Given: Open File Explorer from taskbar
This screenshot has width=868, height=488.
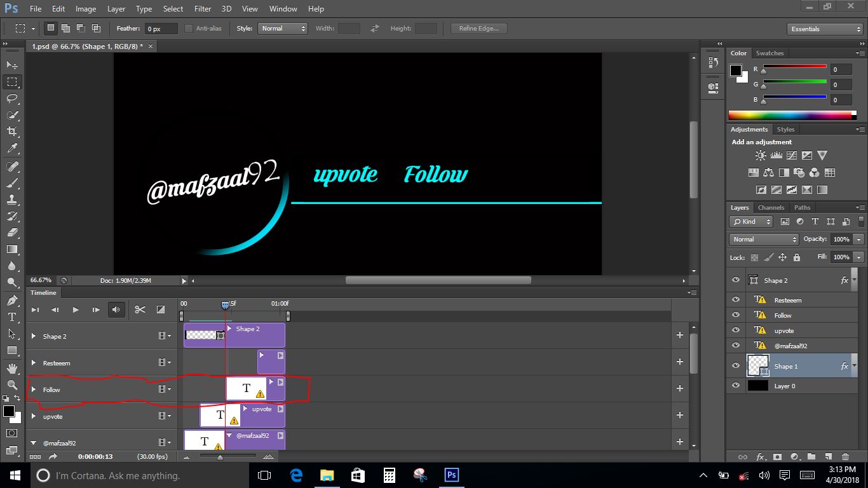Looking at the screenshot, I should click(327, 475).
